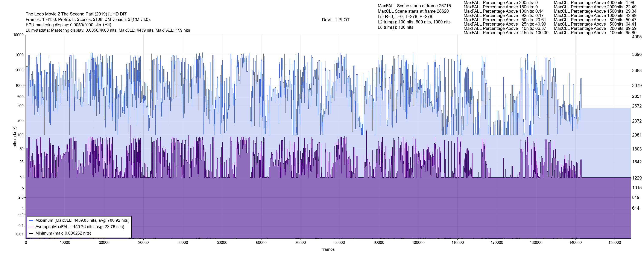Click MaxFALL Percentage Above 2.5nits statistic
Screen dimensions: 644x258
(x=506, y=33)
